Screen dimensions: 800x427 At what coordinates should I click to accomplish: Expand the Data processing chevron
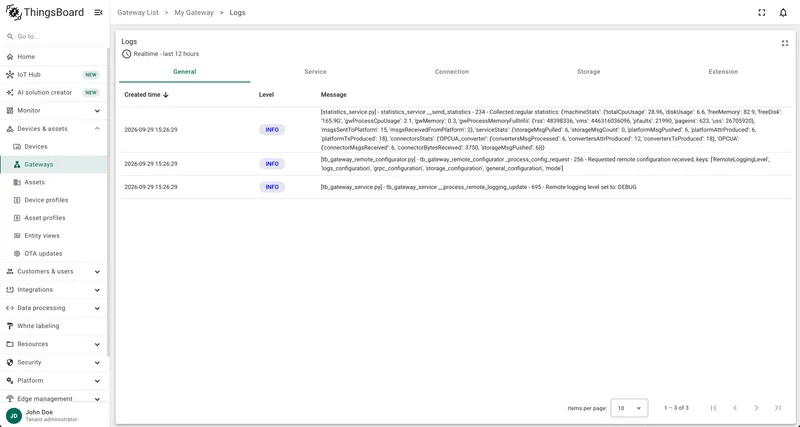[x=97, y=308]
